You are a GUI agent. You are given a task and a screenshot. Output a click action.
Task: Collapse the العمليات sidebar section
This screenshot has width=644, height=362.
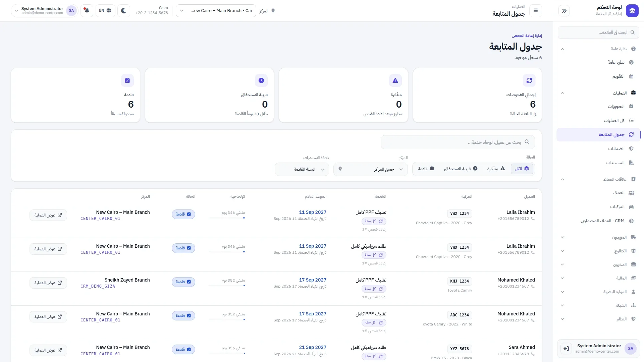598,93
